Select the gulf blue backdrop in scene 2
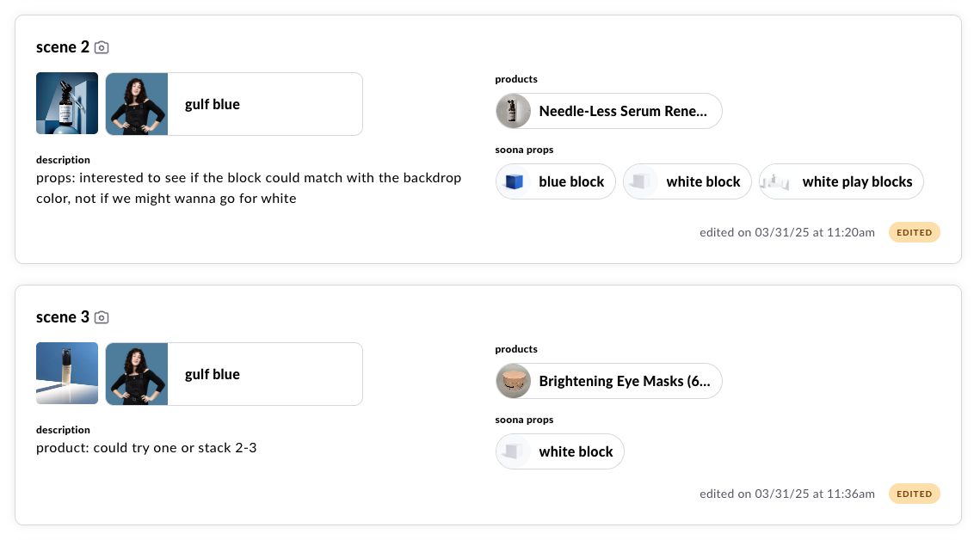980x540 pixels. [234, 104]
